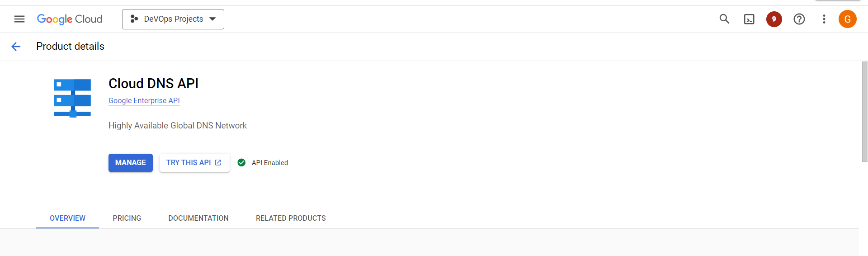Select the RELATED PRODUCTS tab
868x256 pixels.
pos(291,218)
